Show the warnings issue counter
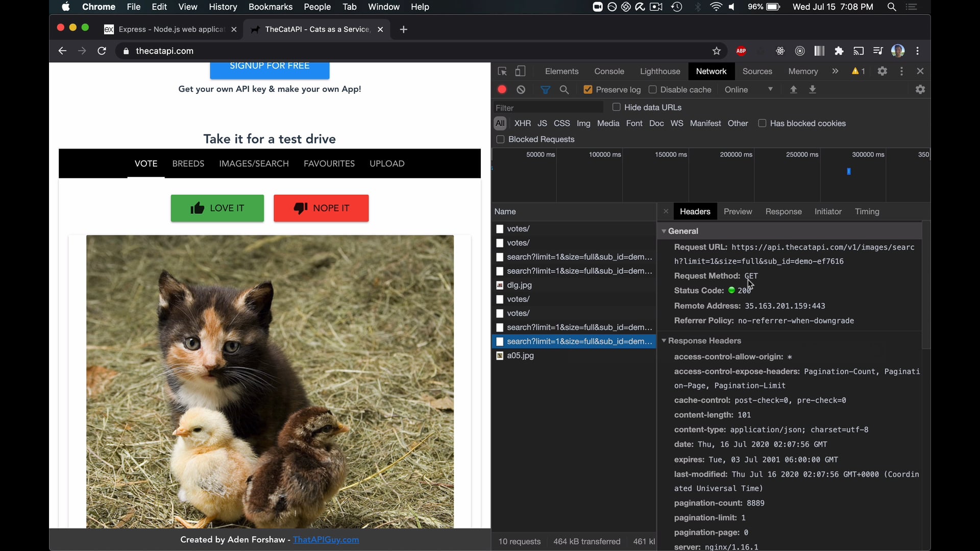 [858, 71]
